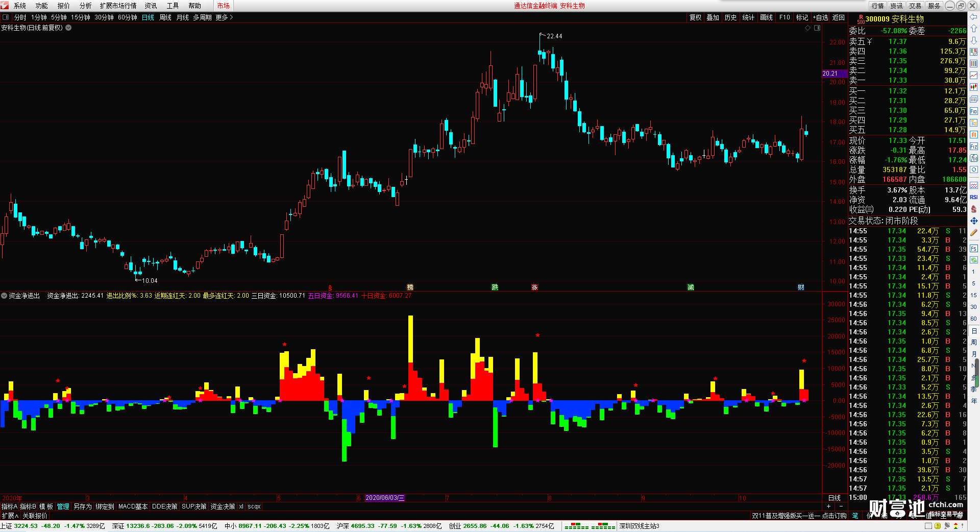Open dropdown beside 资金净进出 indicator name
This screenshot has height=532, width=980.
[4, 296]
